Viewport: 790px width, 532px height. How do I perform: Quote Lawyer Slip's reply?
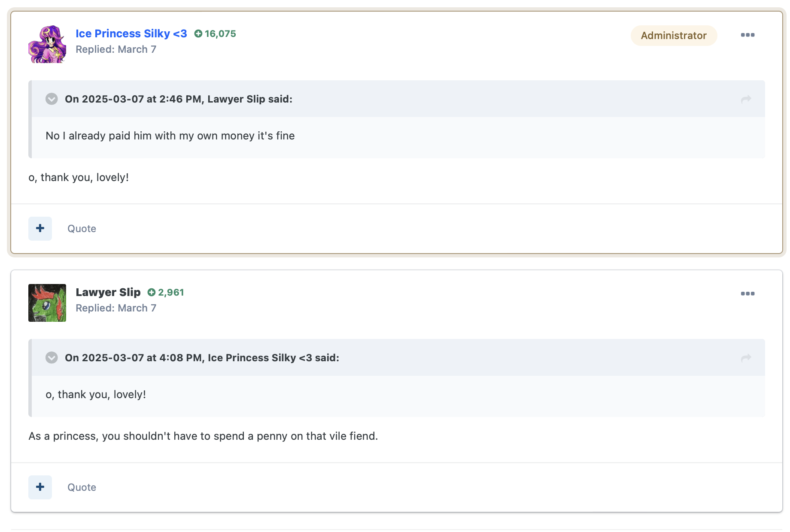(x=82, y=487)
